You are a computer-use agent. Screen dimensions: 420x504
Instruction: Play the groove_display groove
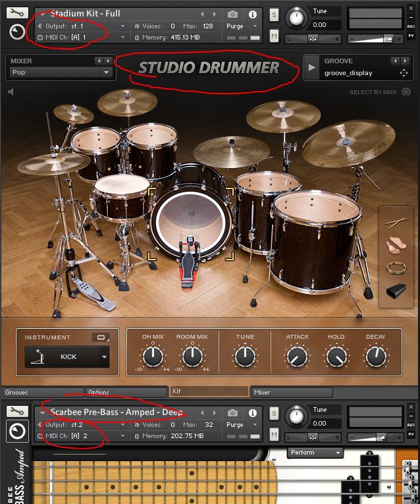pyautogui.click(x=312, y=67)
